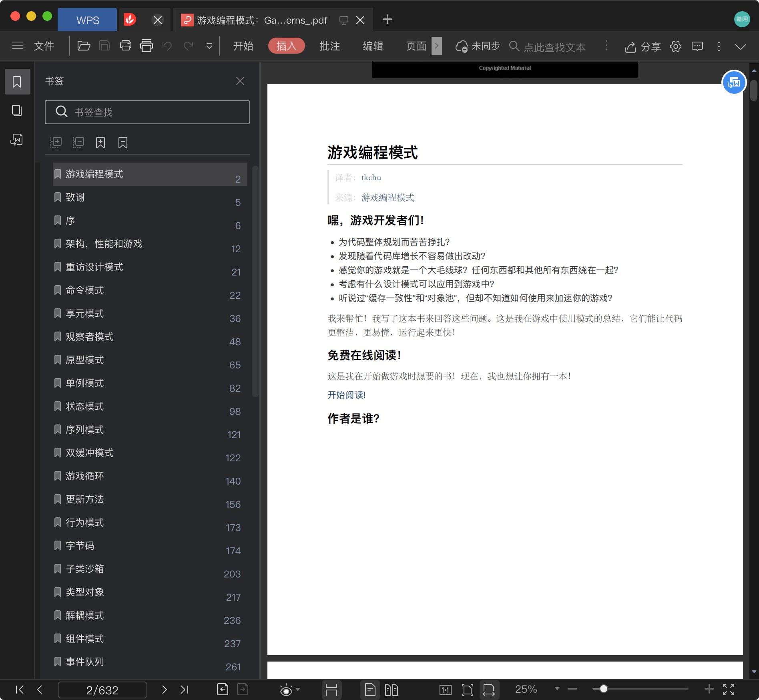Select the 双缓冲模式 bookmark
The image size is (759, 700).
(150, 453)
